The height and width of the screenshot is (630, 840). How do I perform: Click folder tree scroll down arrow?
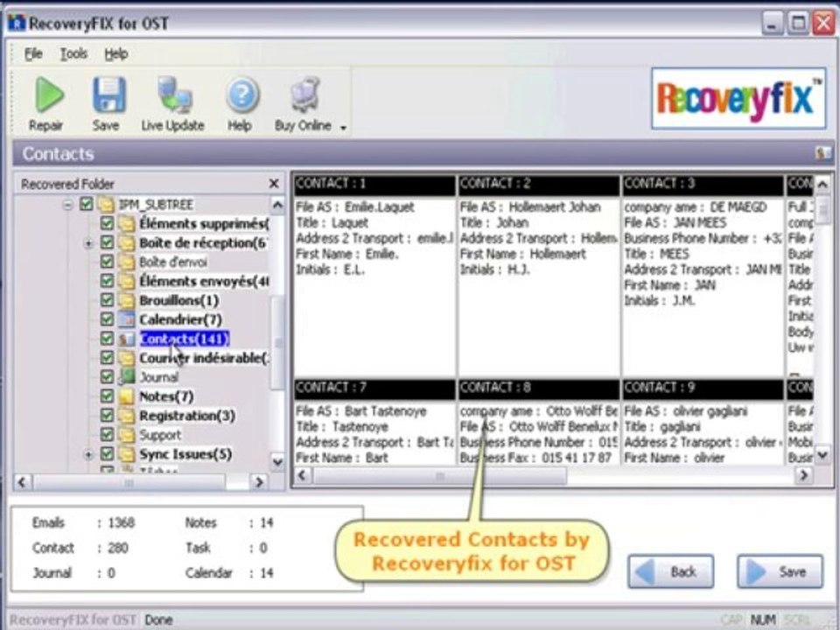277,462
